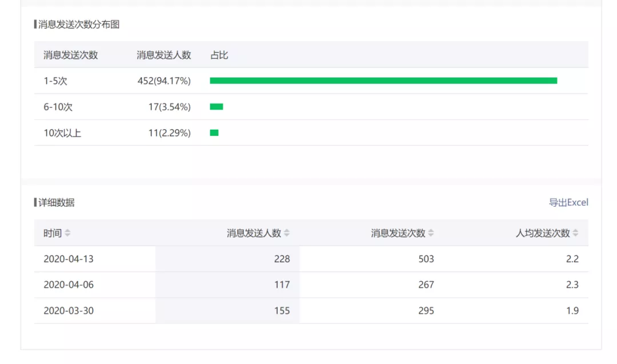Click the 452(94.17%) value cell
This screenshot has width=617, height=364.
coord(164,81)
